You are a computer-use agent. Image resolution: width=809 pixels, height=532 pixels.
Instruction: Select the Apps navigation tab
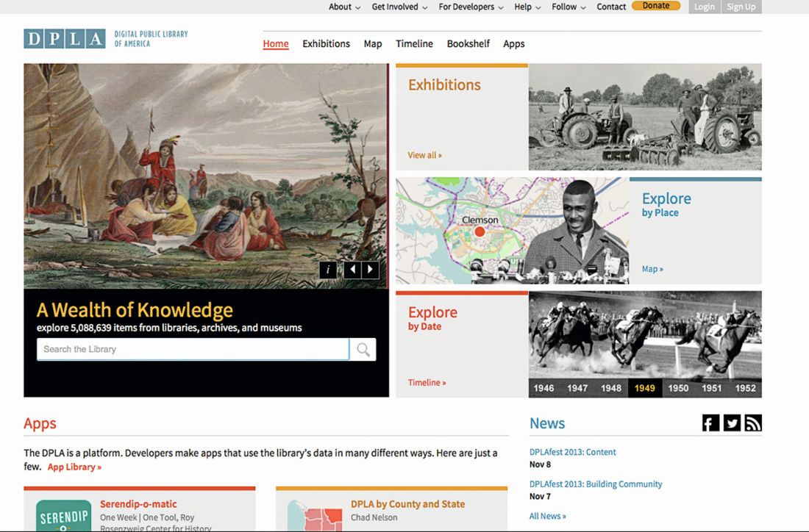[x=514, y=44]
